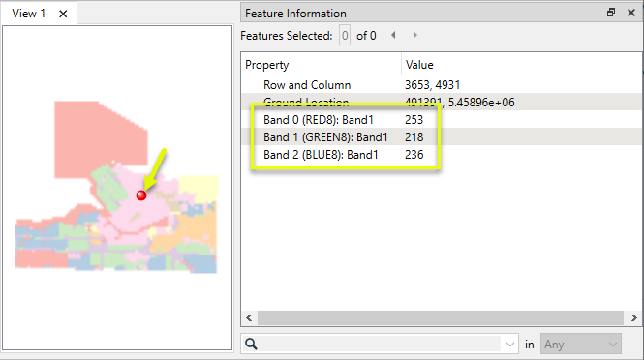Open the search history dropdown arrow
The width and height of the screenshot is (644, 360).
click(x=509, y=344)
